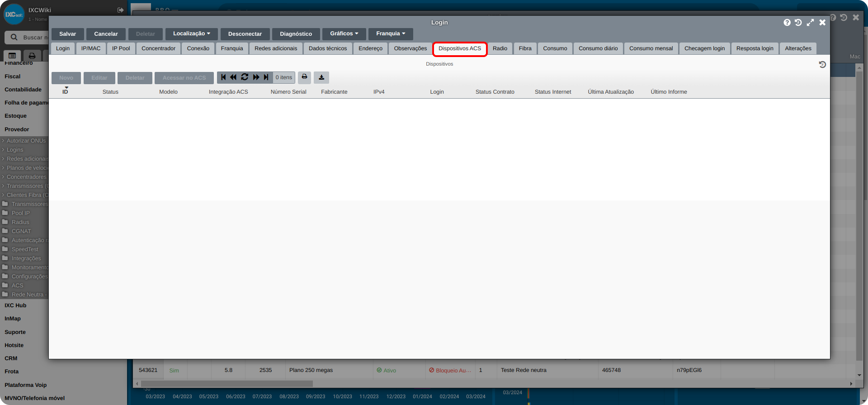Click the Salvar button
The image size is (868, 405).
[x=67, y=34]
